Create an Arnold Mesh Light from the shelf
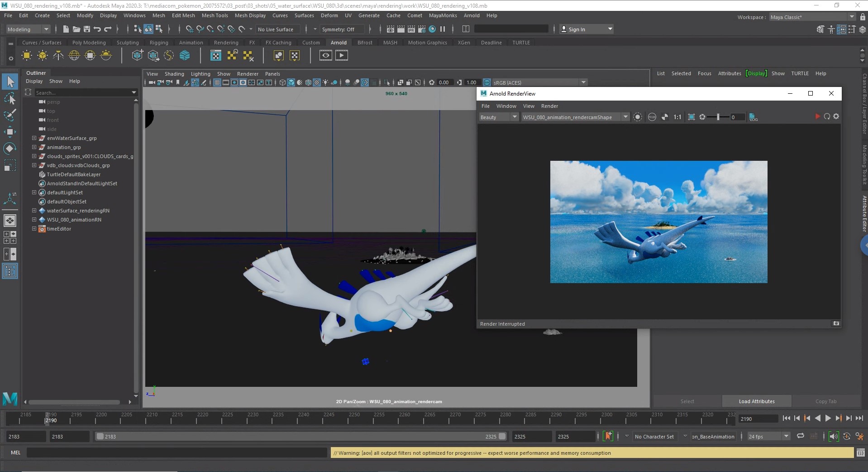This screenshot has height=472, width=868. click(43, 55)
